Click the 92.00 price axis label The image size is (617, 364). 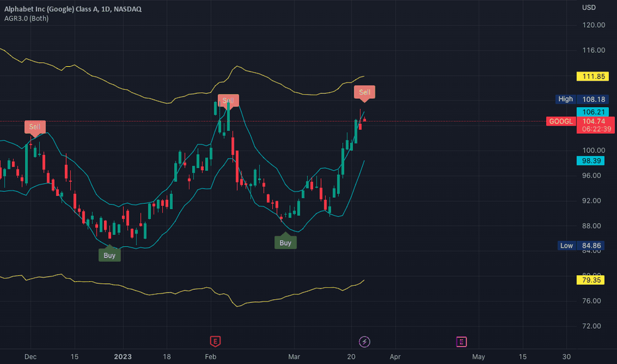pyautogui.click(x=591, y=201)
